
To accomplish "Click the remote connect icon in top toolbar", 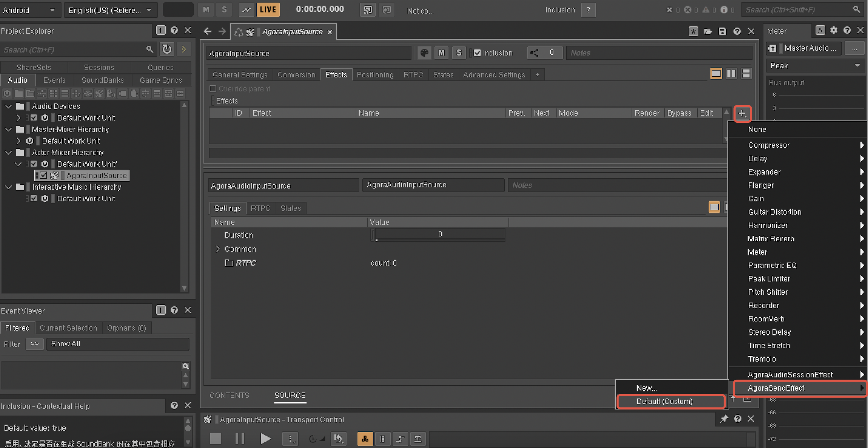I will [x=368, y=10].
